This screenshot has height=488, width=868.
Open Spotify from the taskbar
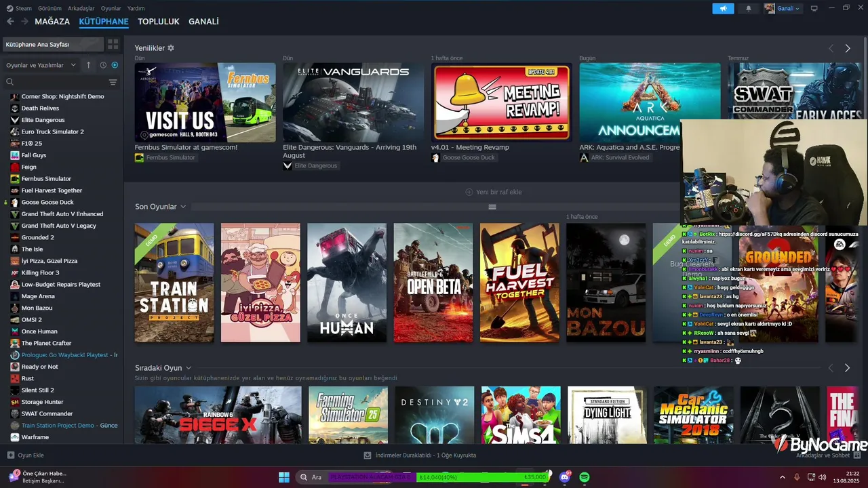(x=585, y=477)
